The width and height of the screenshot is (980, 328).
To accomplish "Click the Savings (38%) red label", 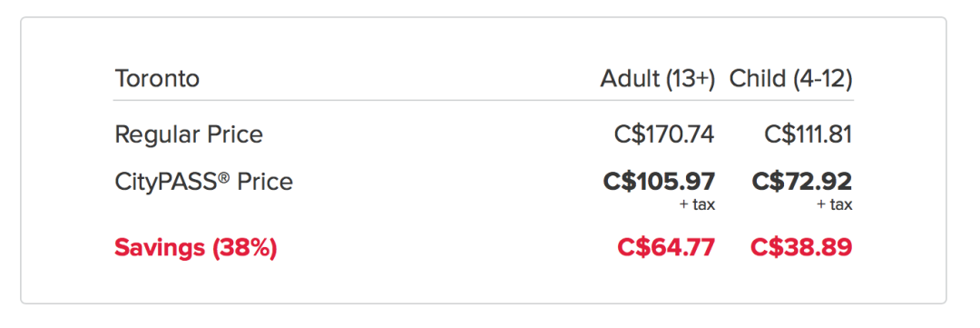I will [196, 248].
